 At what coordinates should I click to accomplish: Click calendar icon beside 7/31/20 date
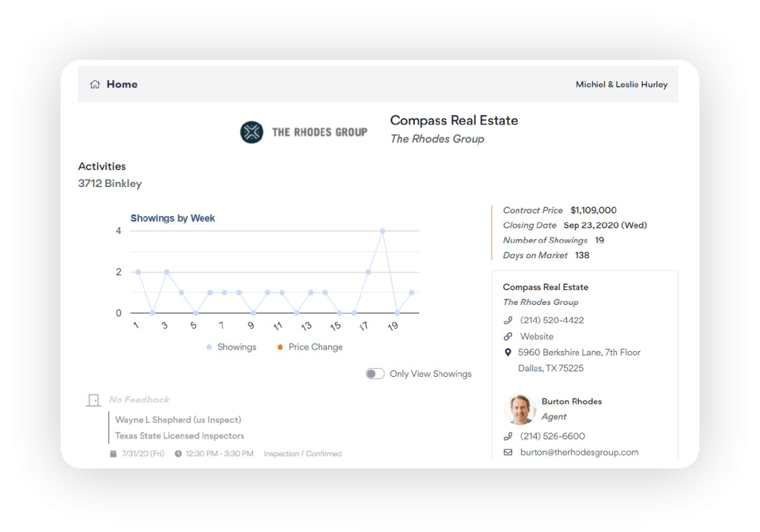pos(113,453)
